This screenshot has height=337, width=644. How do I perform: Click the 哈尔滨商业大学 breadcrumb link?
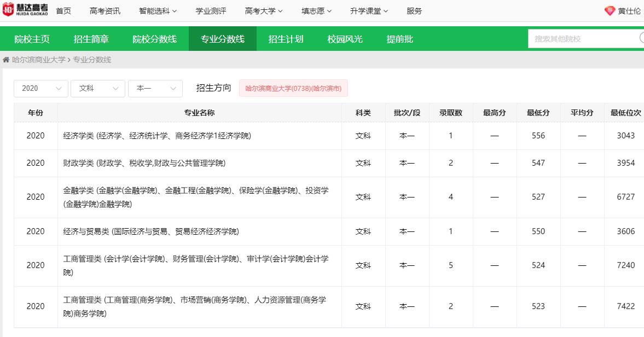pyautogui.click(x=38, y=60)
